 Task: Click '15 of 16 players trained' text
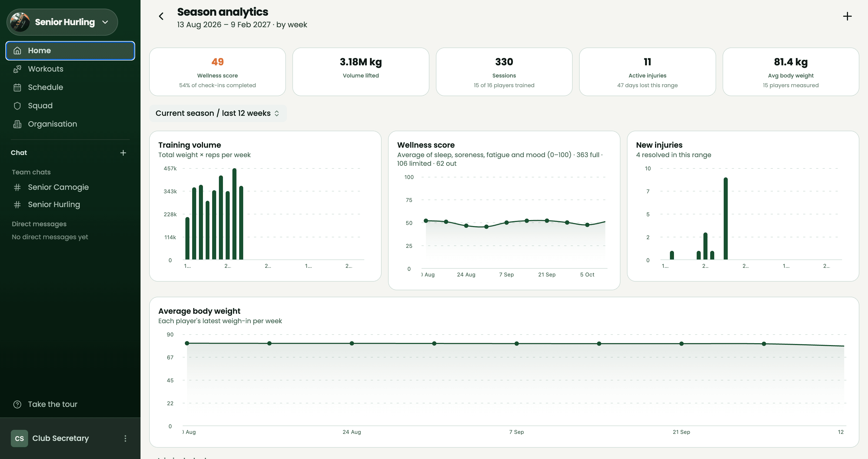point(504,85)
